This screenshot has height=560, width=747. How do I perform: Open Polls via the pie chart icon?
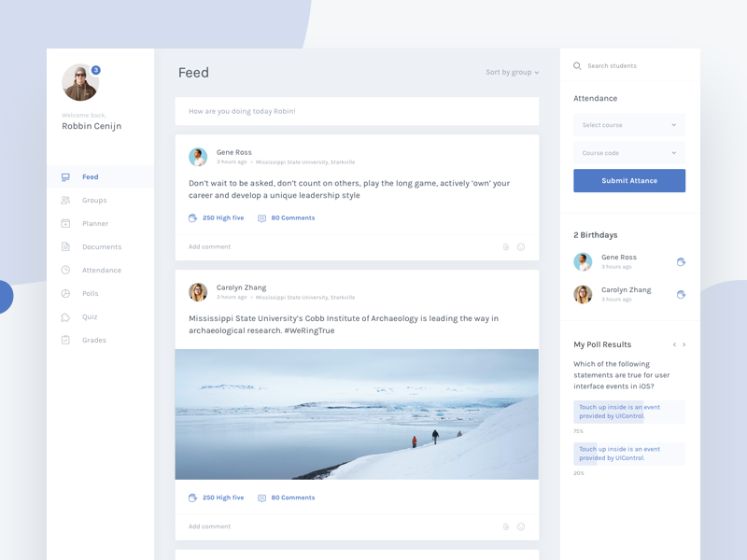click(65, 293)
